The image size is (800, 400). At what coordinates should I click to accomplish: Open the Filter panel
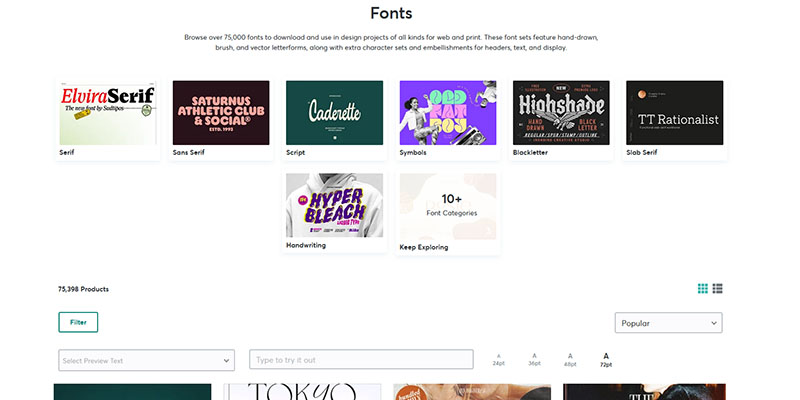click(78, 322)
